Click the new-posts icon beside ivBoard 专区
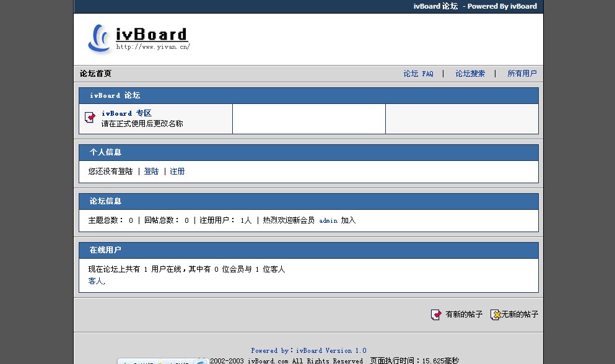Image resolution: width=615 pixels, height=364 pixels. pos(90,117)
